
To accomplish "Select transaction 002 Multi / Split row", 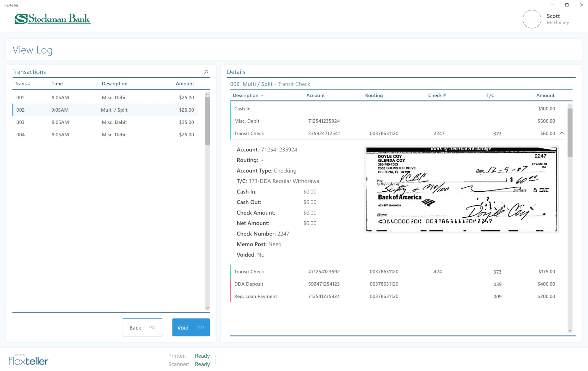I will tap(106, 110).
